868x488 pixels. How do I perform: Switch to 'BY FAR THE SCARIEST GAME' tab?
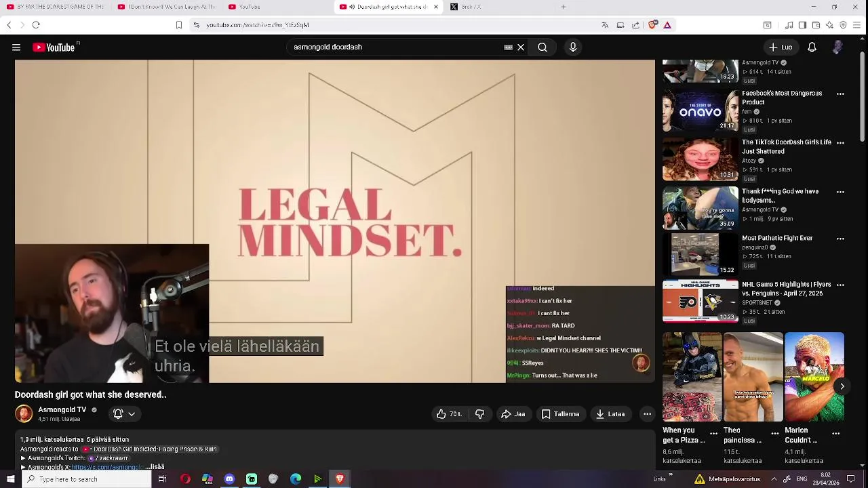tap(56, 7)
